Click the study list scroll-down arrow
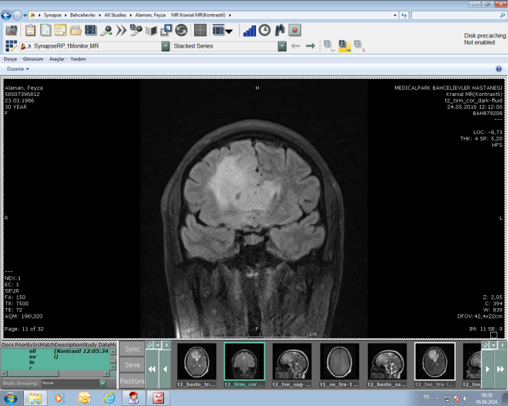508x406 pixels. pyautogui.click(x=113, y=367)
